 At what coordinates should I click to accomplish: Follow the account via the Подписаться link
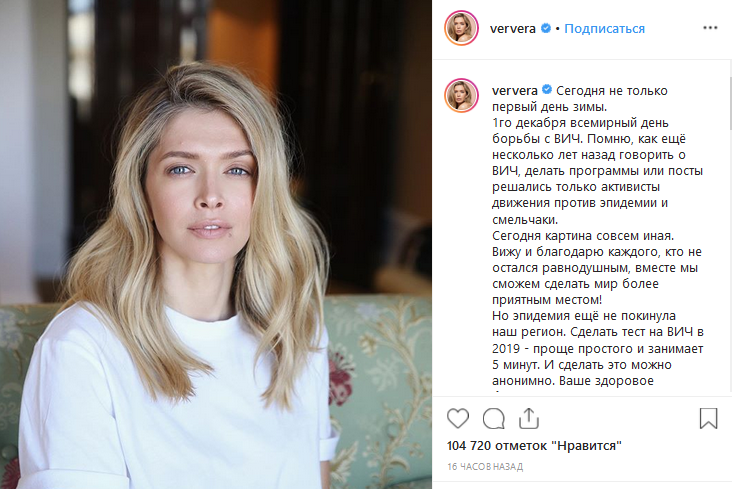point(604,29)
